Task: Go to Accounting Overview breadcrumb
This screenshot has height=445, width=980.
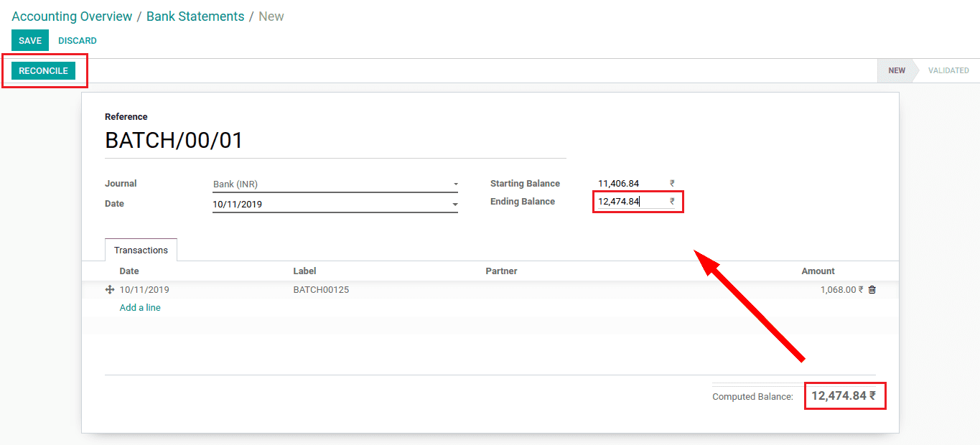Action: tap(72, 17)
